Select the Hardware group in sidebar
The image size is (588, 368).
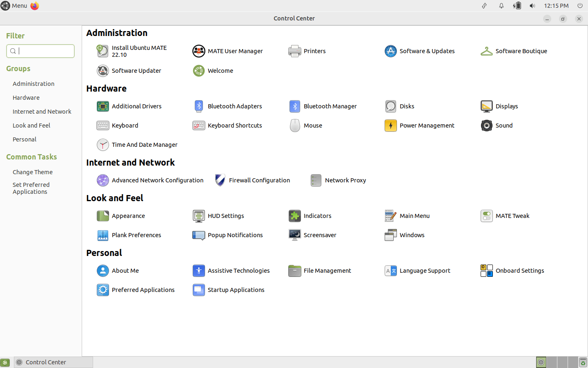pos(26,98)
